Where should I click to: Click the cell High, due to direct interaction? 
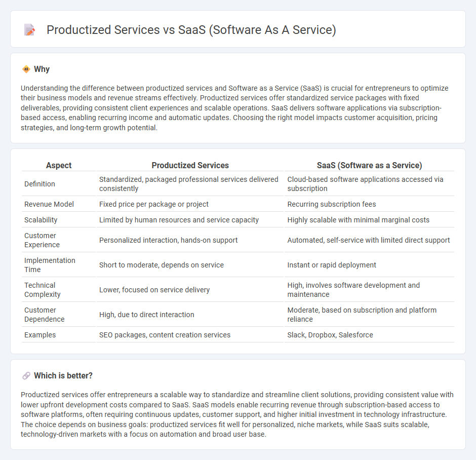coord(147,315)
